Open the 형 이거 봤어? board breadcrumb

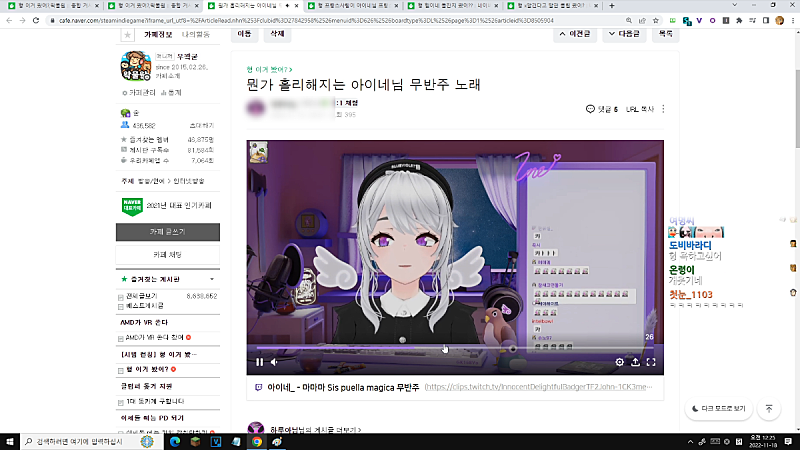pyautogui.click(x=269, y=69)
